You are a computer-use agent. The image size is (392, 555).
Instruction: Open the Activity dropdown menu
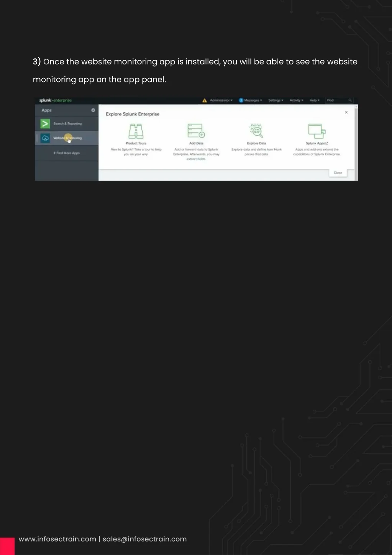tap(296, 100)
